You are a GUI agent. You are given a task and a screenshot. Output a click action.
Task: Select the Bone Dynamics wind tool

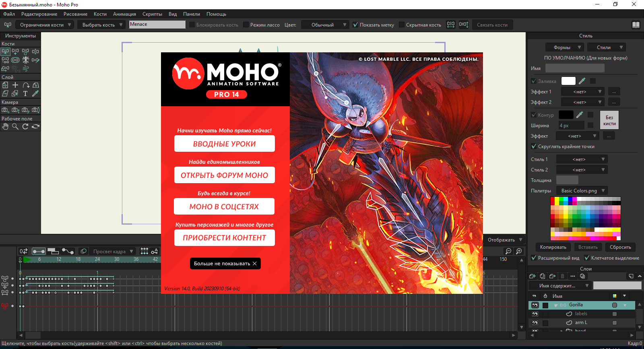pyautogui.click(x=25, y=68)
